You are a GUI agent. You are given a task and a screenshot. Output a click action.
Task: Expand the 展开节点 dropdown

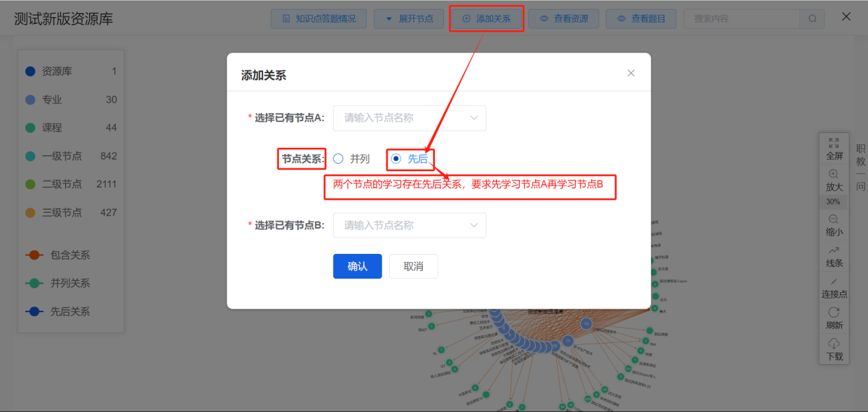pyautogui.click(x=409, y=18)
